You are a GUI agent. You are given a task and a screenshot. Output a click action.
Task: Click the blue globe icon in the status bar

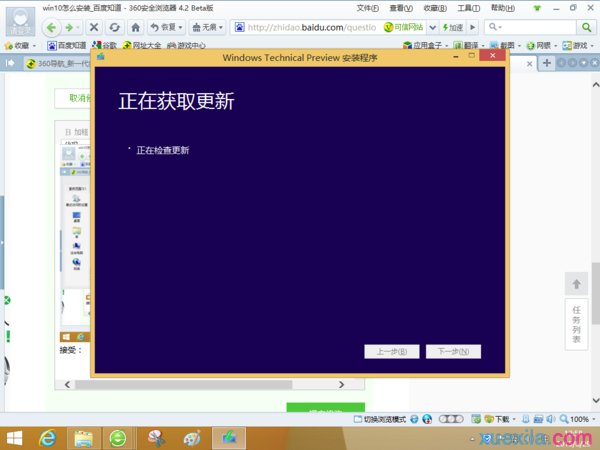point(414,419)
